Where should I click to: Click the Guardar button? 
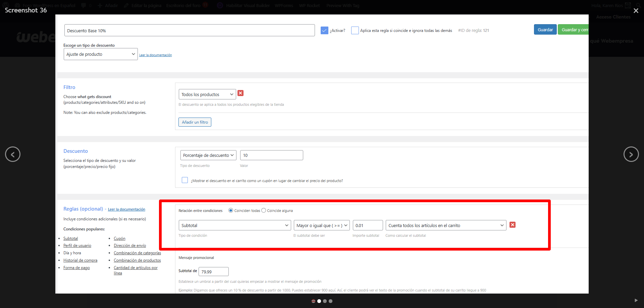pos(545,30)
